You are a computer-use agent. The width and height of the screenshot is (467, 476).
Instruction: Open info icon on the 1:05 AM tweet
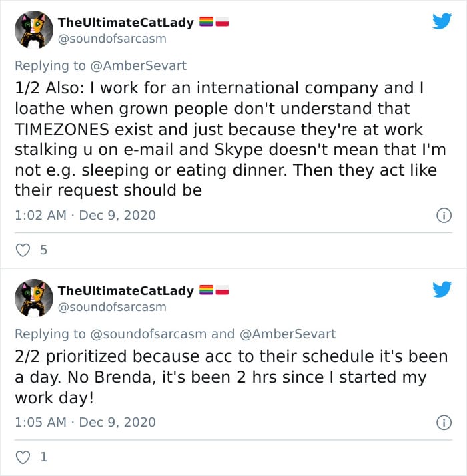pos(443,422)
